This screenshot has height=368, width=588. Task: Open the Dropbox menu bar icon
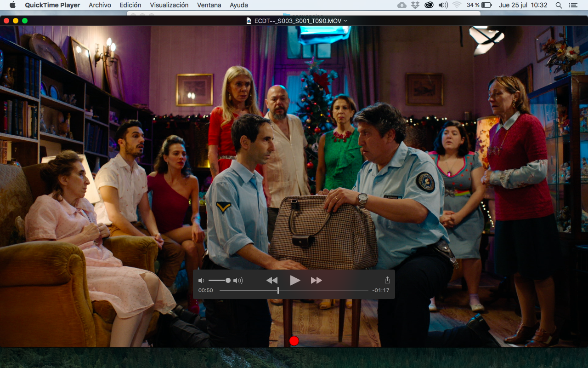pos(415,5)
